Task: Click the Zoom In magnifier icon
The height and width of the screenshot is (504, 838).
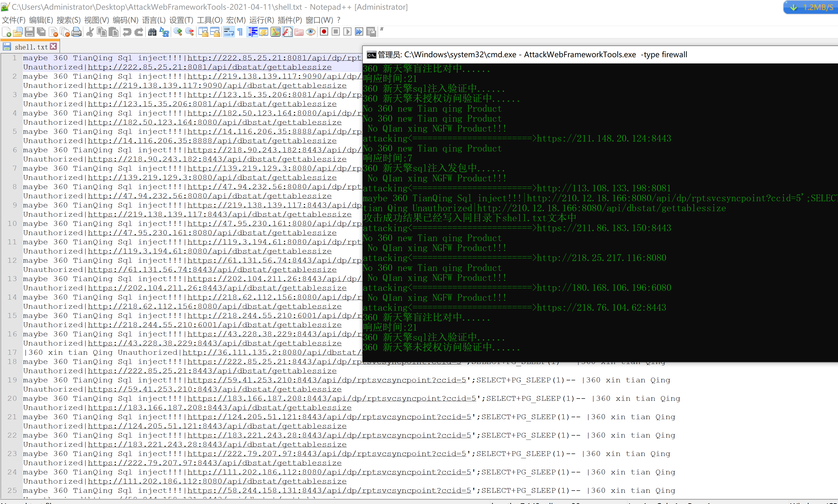Action: (x=178, y=32)
